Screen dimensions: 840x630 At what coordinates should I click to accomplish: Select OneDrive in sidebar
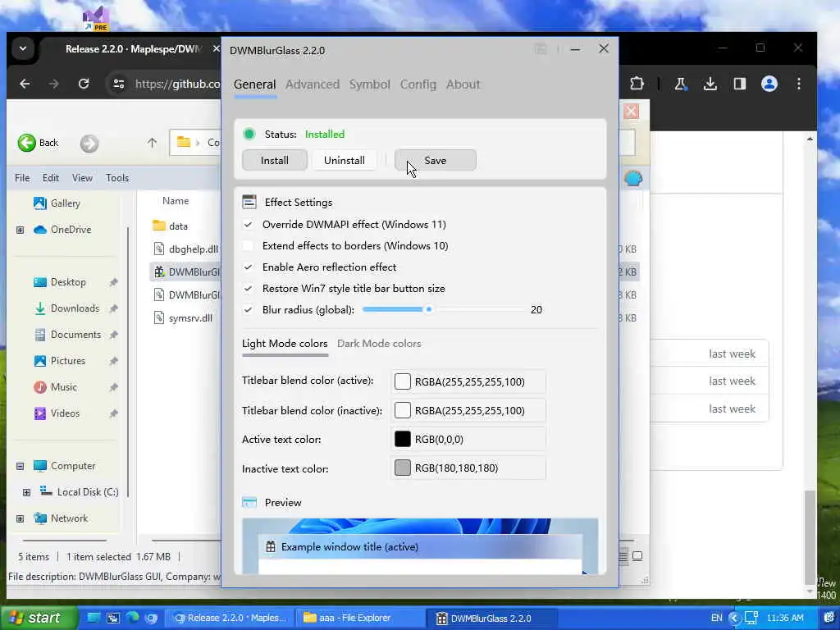(x=62, y=230)
